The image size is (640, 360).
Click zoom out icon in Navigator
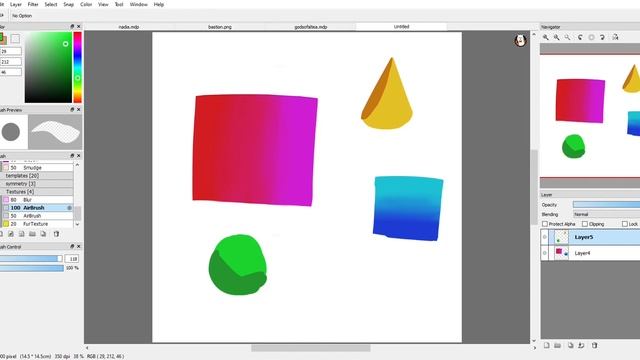557,37
